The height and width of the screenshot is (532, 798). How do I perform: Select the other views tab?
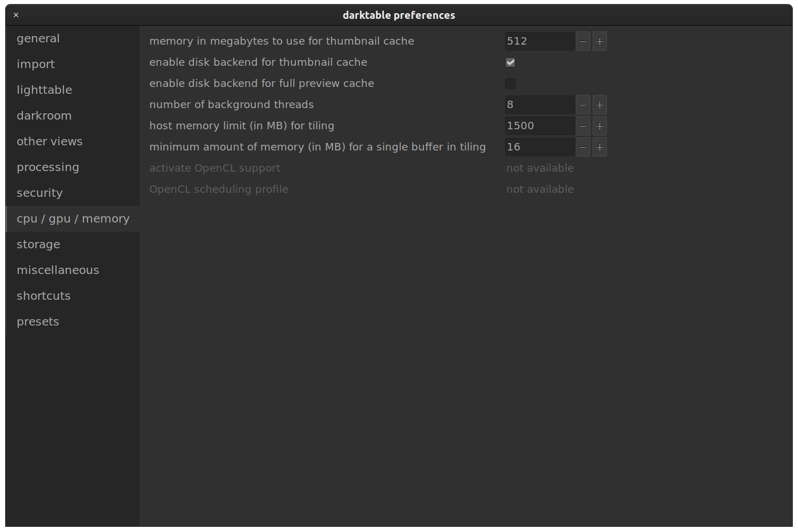tap(73, 141)
